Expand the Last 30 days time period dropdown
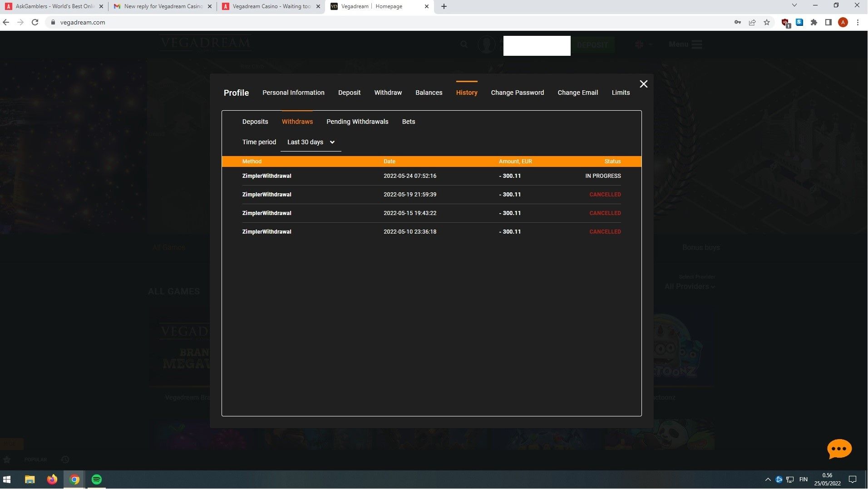Screen dimensions: 868x489 [x=311, y=142]
